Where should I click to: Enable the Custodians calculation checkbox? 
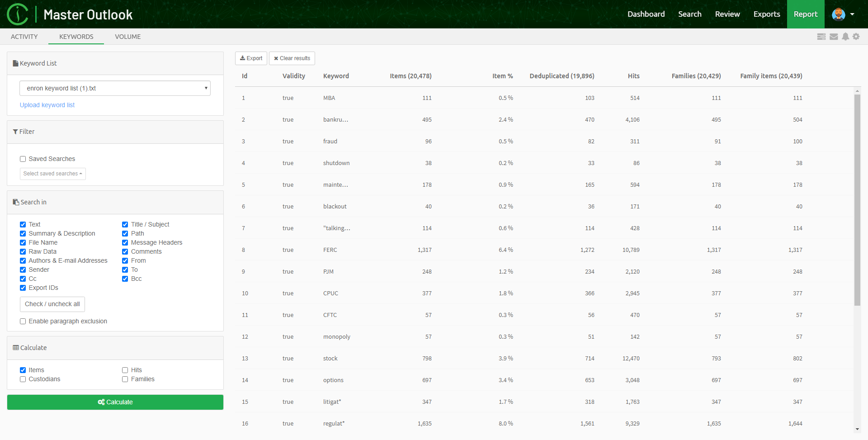click(x=23, y=379)
